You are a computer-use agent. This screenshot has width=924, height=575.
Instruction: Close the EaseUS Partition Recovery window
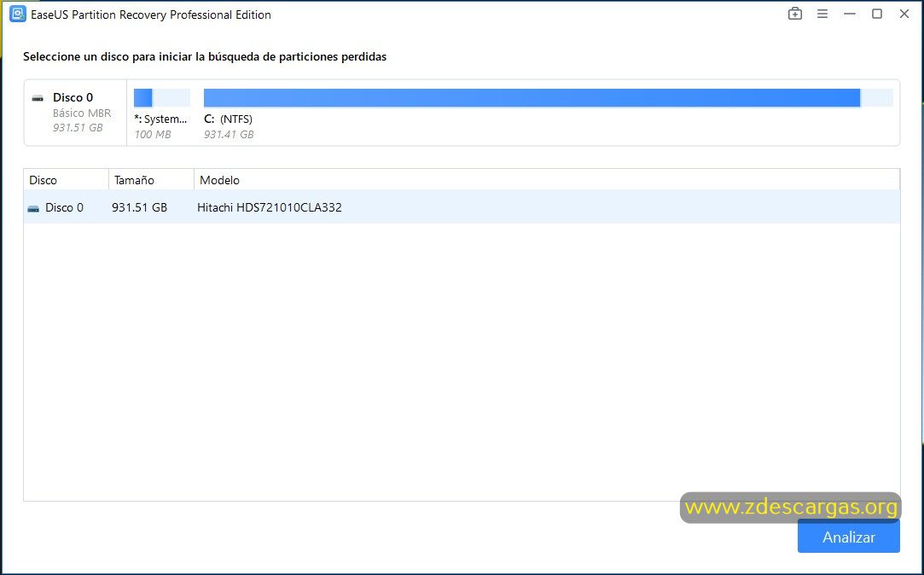(904, 15)
